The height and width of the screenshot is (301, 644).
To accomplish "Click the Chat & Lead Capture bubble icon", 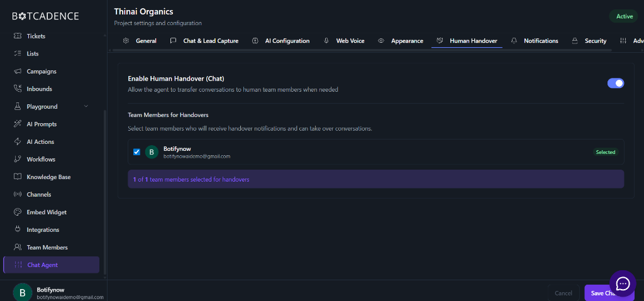I will [174, 41].
